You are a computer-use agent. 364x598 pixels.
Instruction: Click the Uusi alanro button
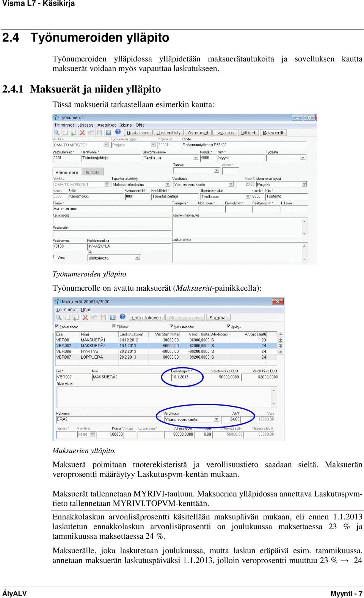138,133
